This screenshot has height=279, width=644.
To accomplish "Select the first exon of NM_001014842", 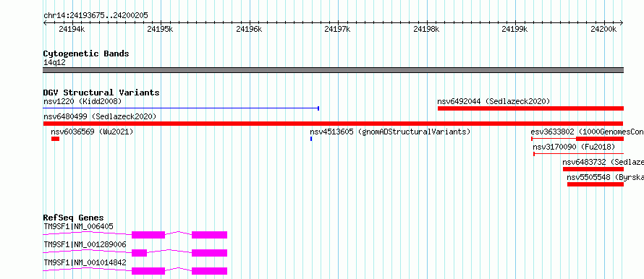I will pos(148,271).
